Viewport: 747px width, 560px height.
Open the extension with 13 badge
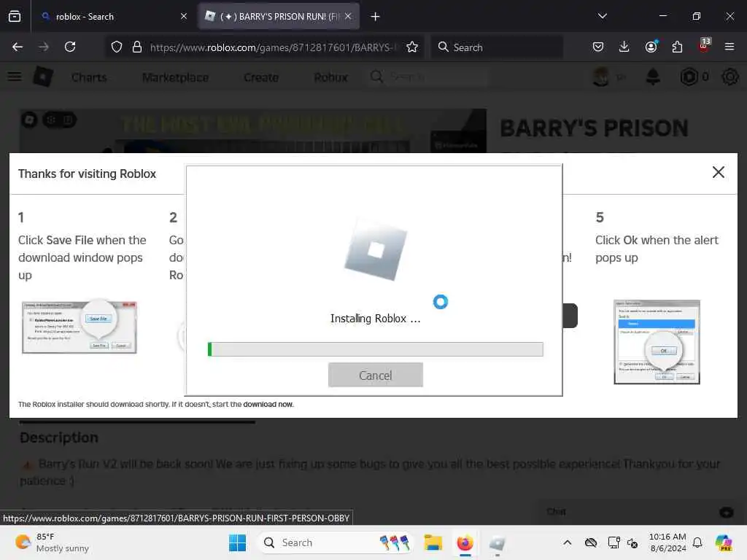pos(704,46)
